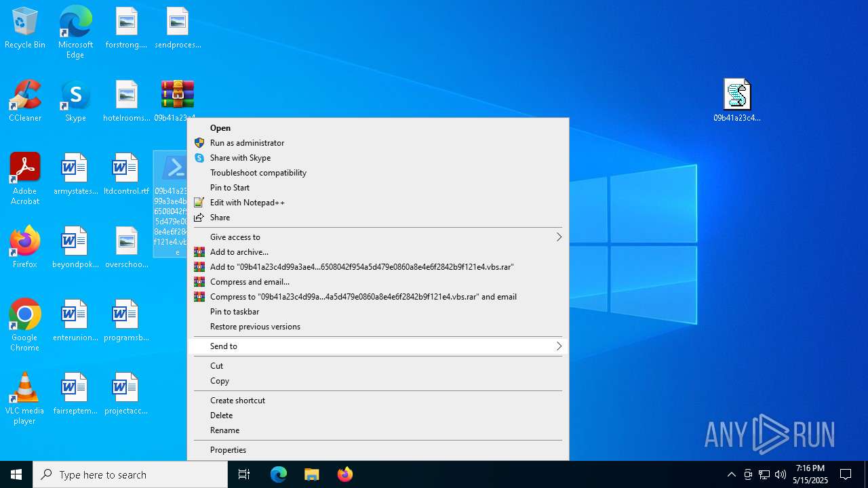Open the Action Center notifications icon
The width and height of the screenshot is (868, 488).
tap(846, 474)
